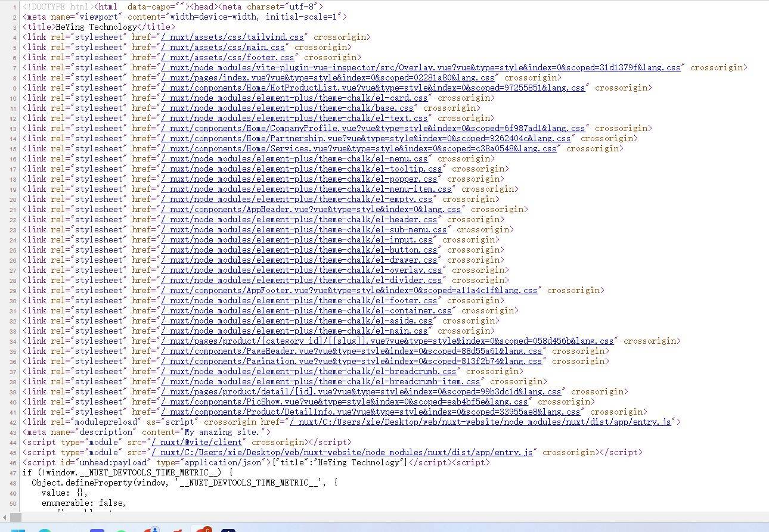
Task: Click the text width=device-width, initial-scale=1
Action: point(254,17)
